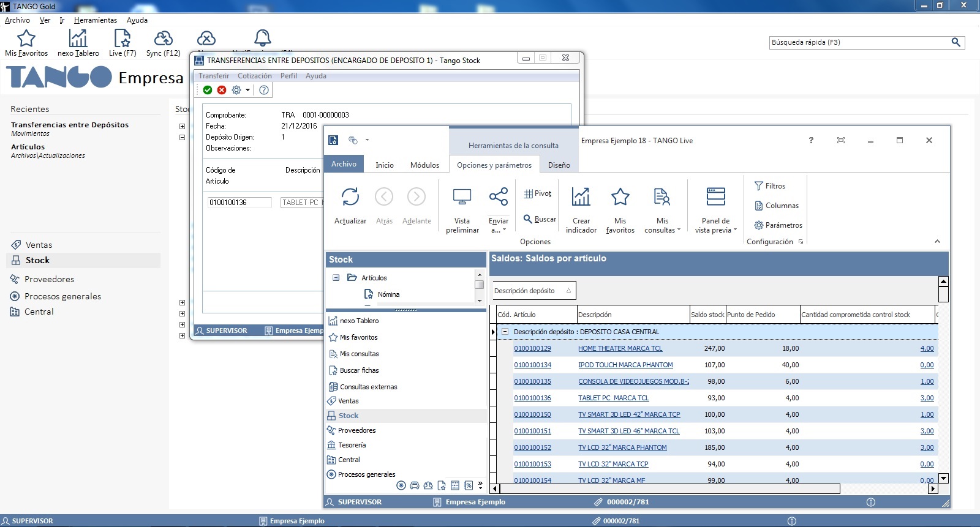Click the Búsqueda rápida search field
This screenshot has width=980, height=527.
858,42
